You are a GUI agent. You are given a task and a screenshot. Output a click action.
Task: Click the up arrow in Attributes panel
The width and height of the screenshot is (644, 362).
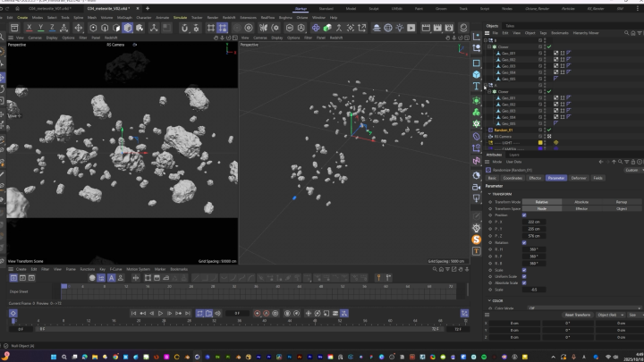coord(614,162)
